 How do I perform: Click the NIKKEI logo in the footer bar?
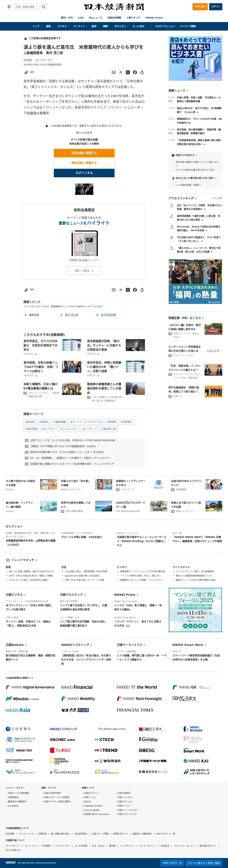pos(10,863)
